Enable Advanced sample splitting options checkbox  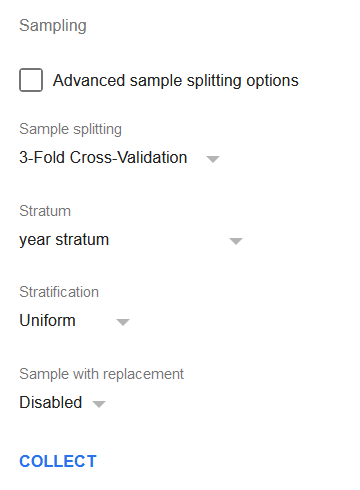click(31, 80)
